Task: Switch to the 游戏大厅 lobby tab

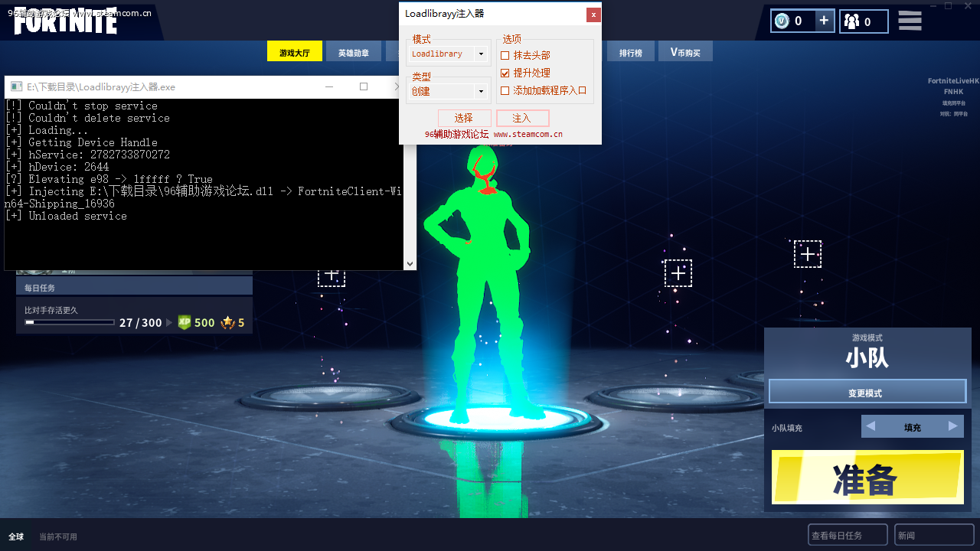Action: pos(295,52)
